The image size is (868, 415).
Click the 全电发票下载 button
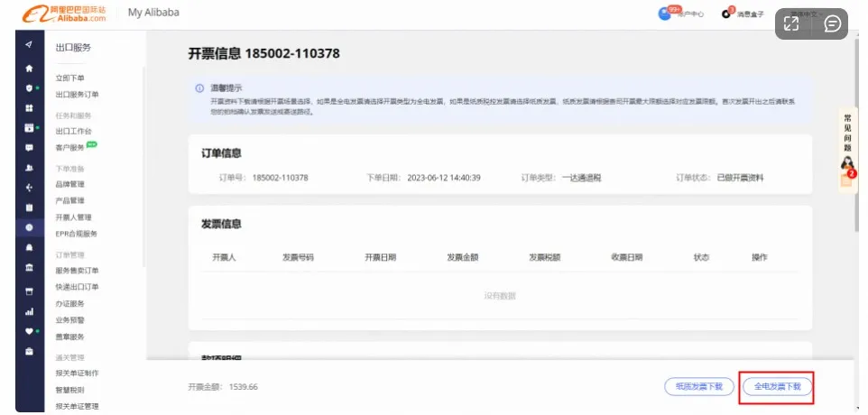(777, 387)
